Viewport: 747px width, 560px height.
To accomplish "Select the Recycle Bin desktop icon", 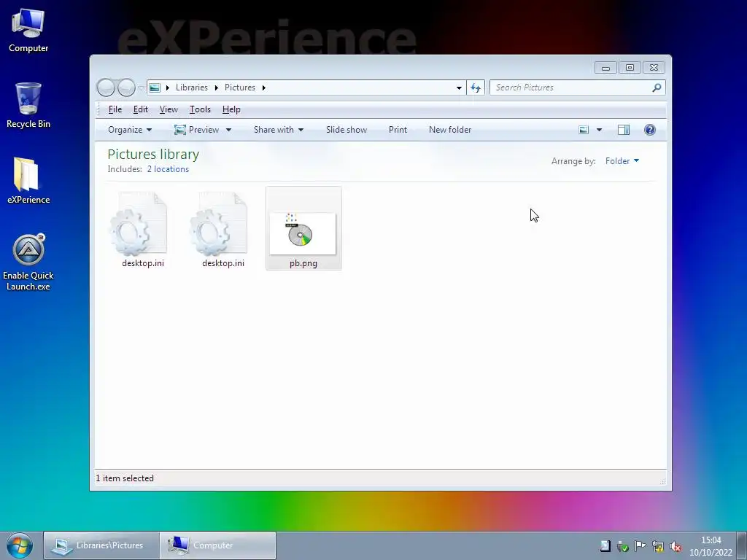I will click(x=28, y=105).
